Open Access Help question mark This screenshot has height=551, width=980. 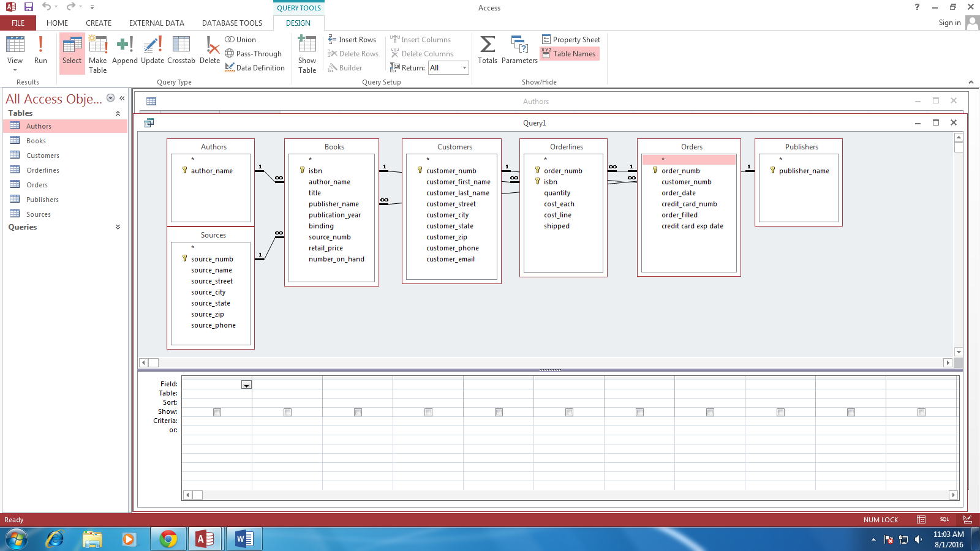[x=917, y=7]
